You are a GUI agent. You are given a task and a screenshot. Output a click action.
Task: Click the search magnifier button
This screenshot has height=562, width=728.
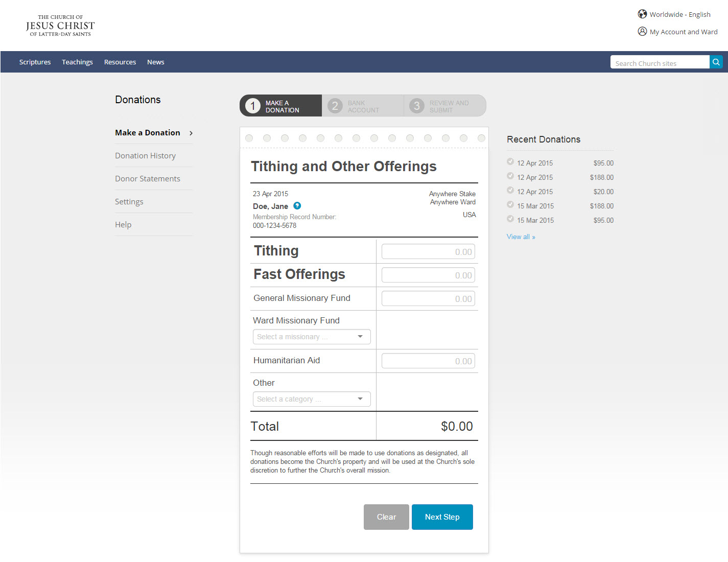click(x=716, y=62)
